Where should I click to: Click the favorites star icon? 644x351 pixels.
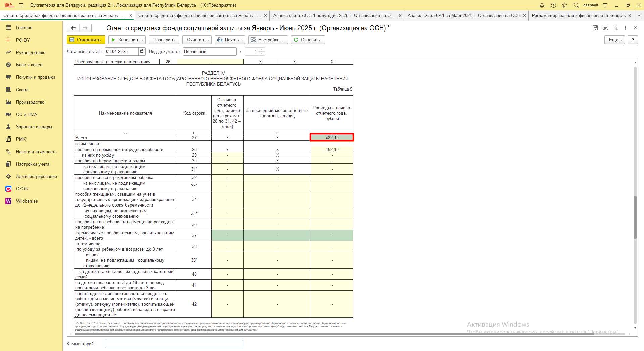pyautogui.click(x=565, y=5)
